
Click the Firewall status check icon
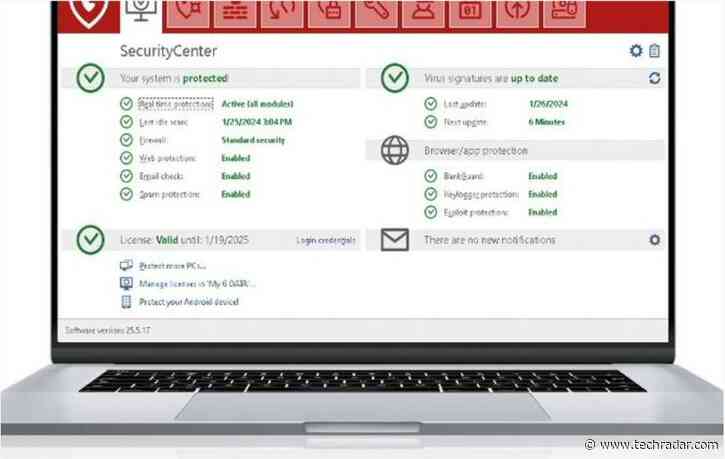pos(126,140)
